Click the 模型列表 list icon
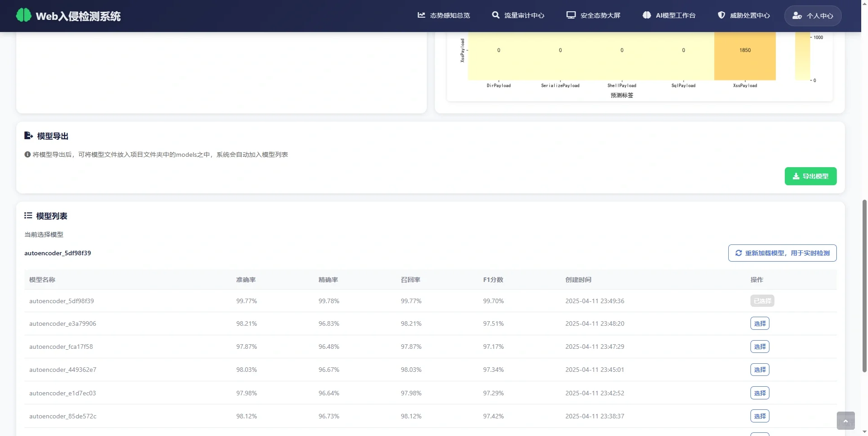Screen dimensions: 868x436 (28, 216)
